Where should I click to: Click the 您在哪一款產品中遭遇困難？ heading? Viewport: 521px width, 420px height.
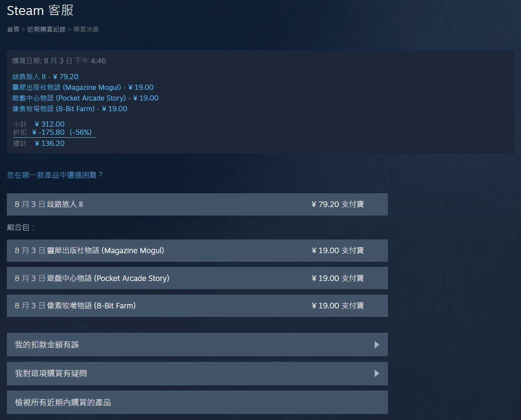[55, 175]
